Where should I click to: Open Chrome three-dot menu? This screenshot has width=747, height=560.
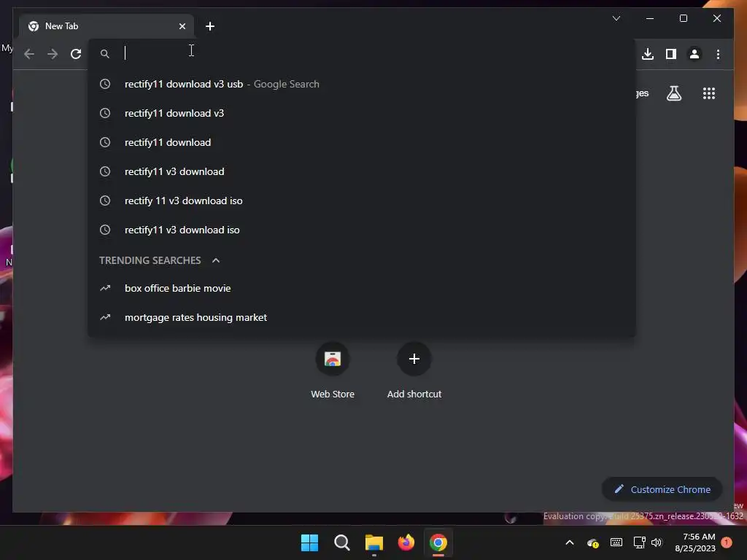pos(718,54)
